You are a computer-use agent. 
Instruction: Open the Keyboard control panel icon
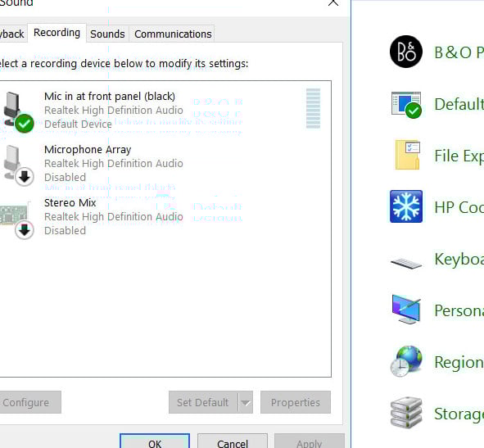[406, 263]
